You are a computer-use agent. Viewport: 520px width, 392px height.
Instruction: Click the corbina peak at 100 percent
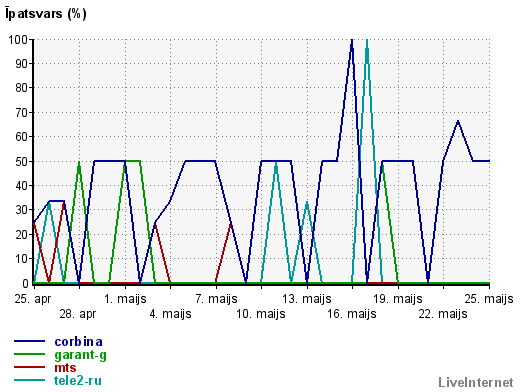coord(352,40)
